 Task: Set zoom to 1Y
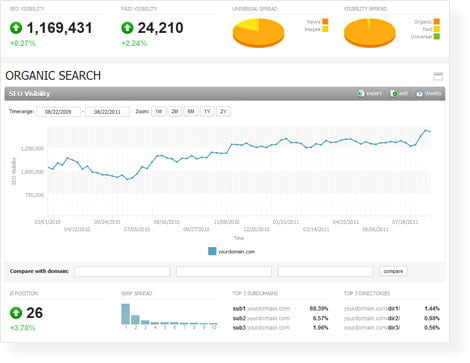tap(207, 111)
